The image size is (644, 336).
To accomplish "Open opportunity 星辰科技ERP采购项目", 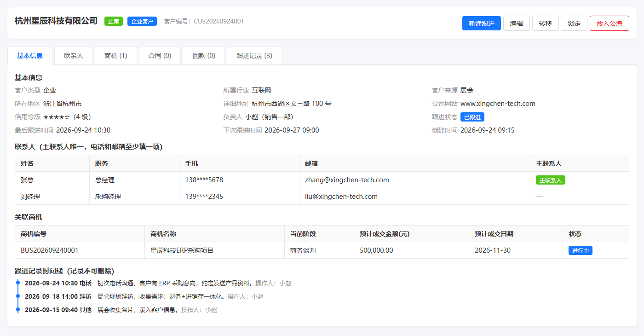I will pos(182,250).
